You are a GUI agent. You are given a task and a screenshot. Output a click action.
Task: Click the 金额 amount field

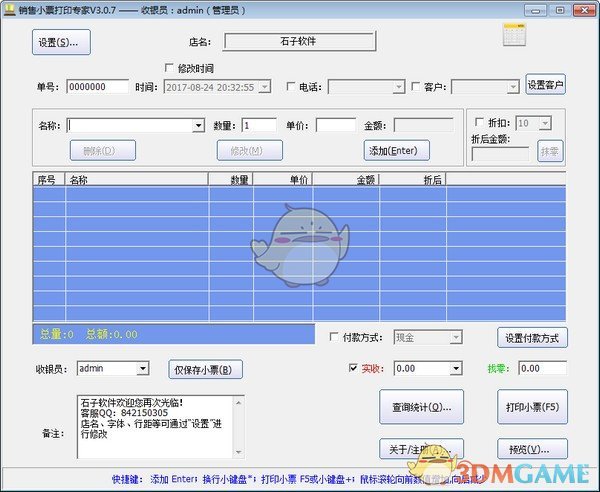424,125
